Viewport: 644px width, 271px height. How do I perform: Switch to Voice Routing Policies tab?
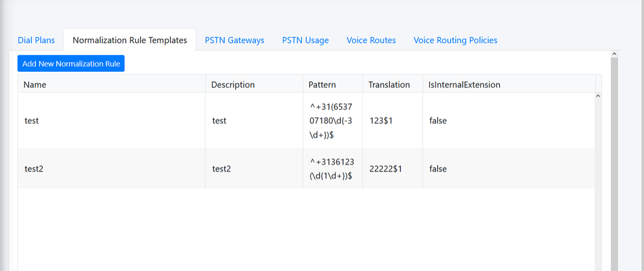(x=455, y=40)
